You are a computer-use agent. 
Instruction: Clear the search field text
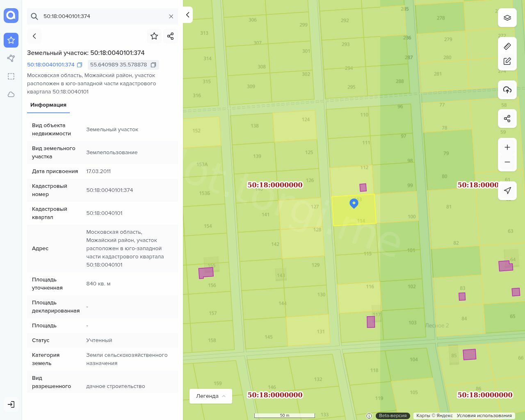tap(171, 16)
